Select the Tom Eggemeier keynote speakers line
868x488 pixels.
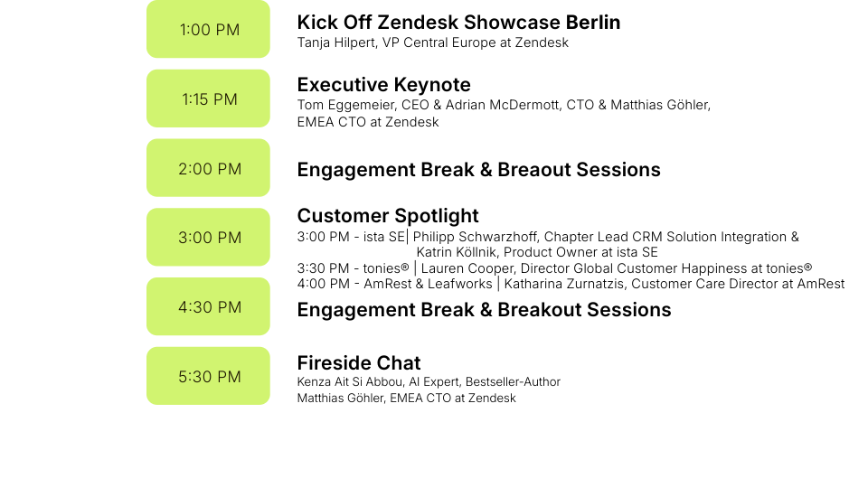click(504, 105)
